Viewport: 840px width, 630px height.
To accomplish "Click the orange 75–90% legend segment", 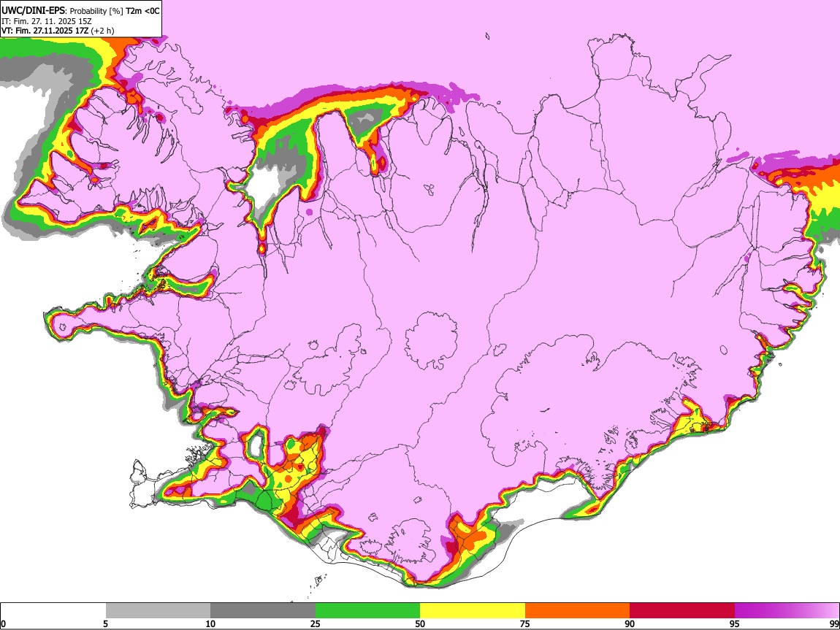I will click(577, 610).
